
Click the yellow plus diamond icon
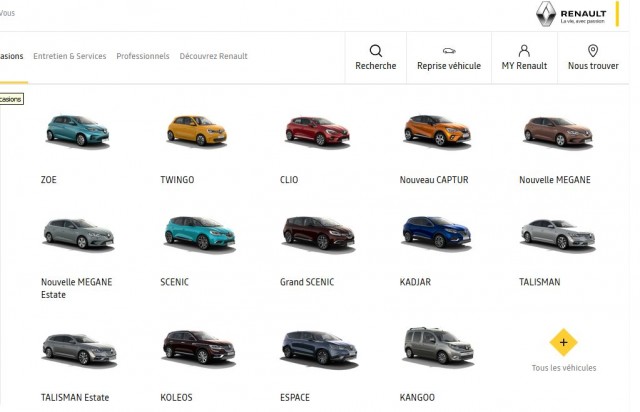coord(563,342)
